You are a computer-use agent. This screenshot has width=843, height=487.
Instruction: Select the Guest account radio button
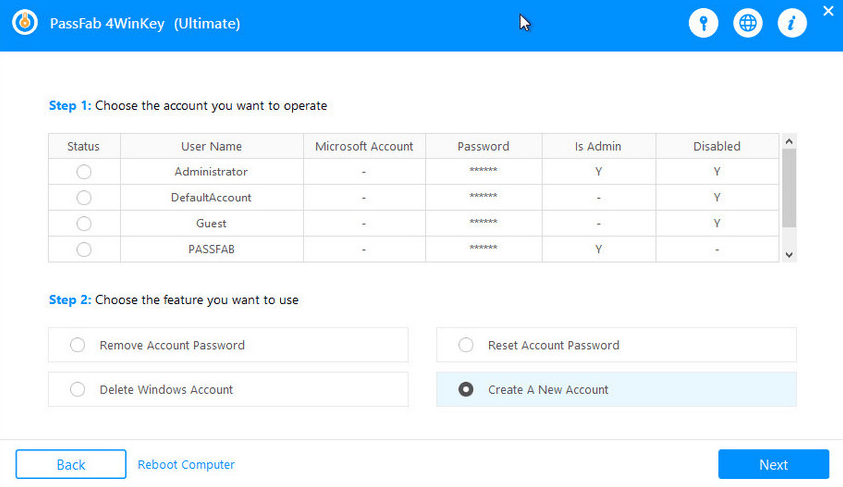point(84,224)
